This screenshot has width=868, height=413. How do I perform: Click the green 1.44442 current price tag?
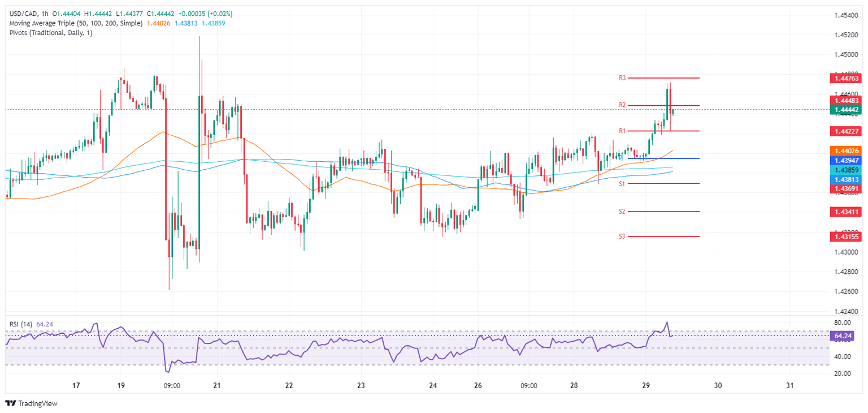(x=845, y=110)
